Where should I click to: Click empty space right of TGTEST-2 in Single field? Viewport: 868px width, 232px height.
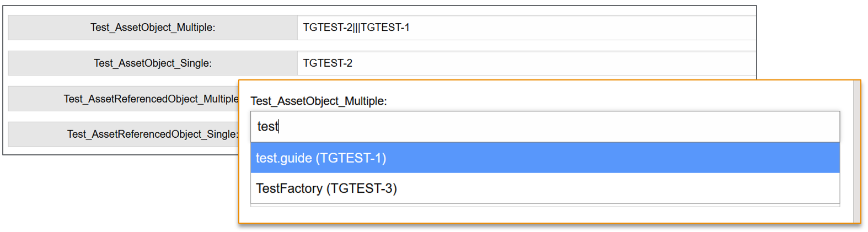551,63
